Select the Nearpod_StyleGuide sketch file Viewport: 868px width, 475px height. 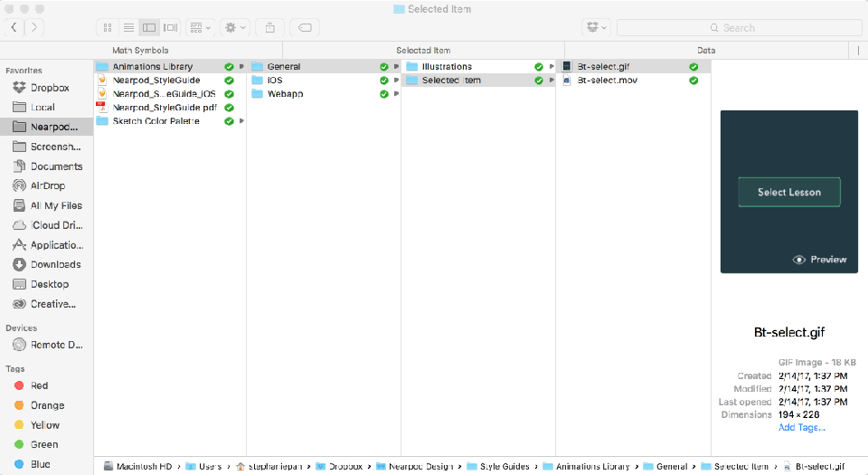[170, 81]
